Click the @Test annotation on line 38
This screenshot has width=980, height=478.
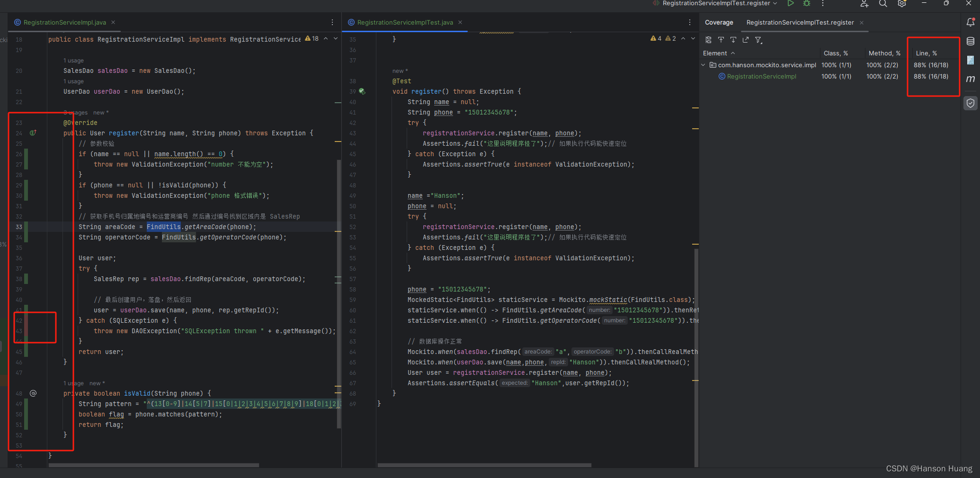[401, 81]
